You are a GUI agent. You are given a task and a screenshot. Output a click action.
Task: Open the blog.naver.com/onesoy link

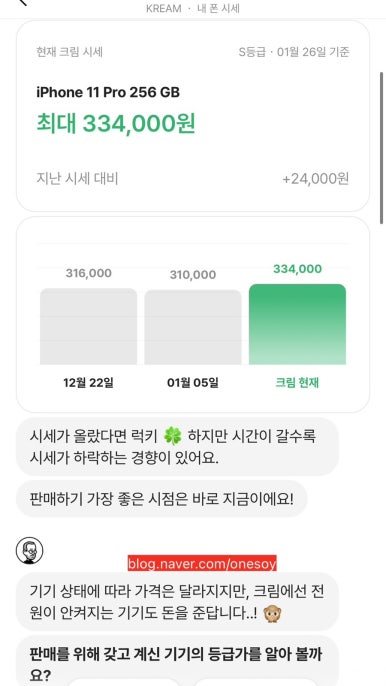coord(202,564)
